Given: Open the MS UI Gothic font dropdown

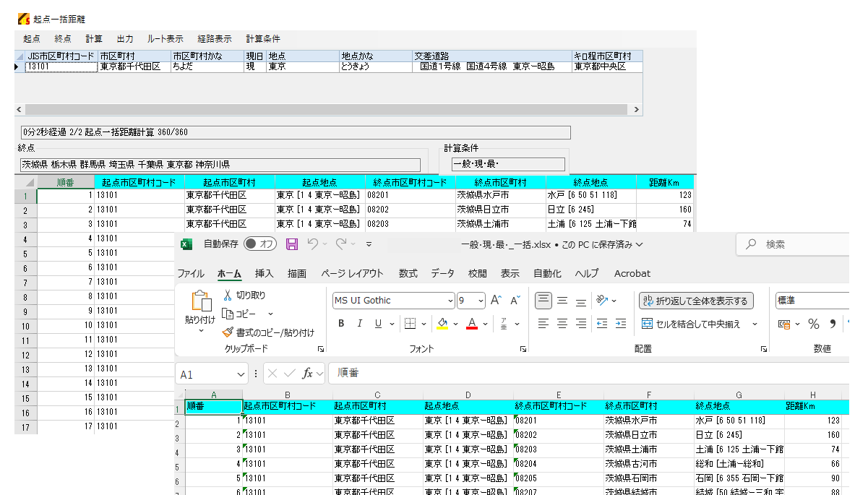Looking at the screenshot, I should tap(450, 301).
